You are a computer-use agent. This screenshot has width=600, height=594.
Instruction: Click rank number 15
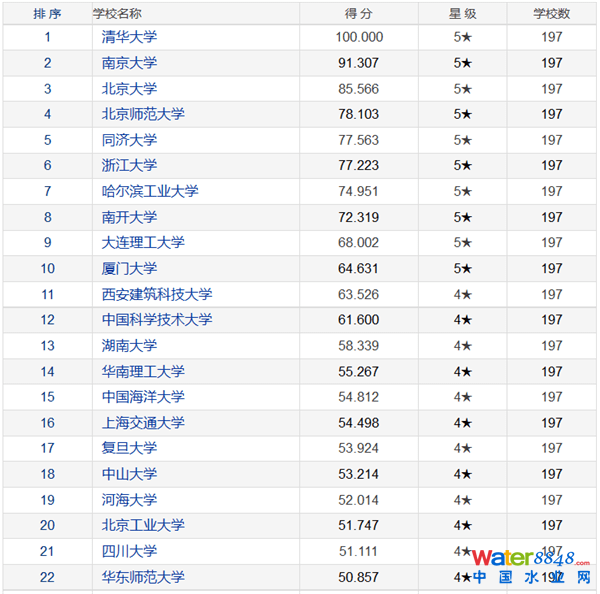tap(47, 397)
